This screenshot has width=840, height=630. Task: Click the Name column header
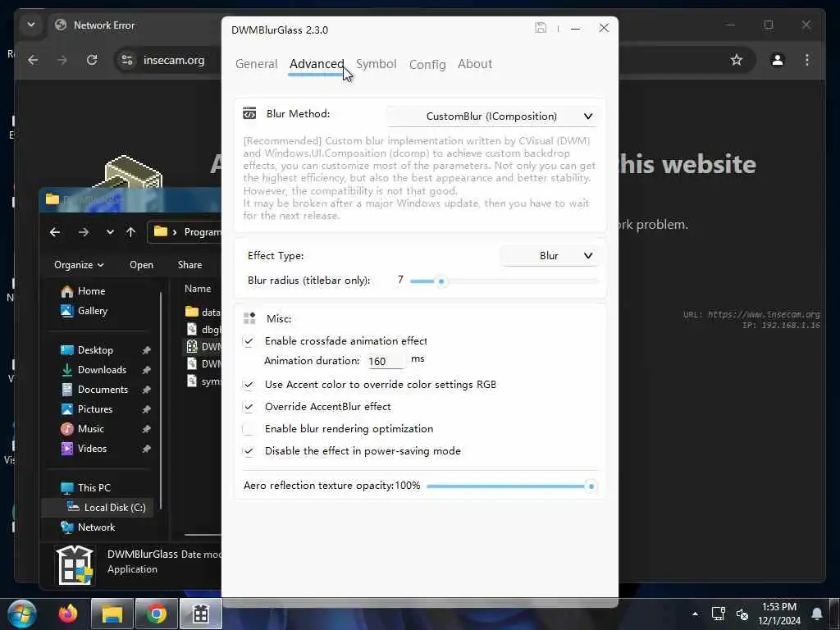(198, 289)
